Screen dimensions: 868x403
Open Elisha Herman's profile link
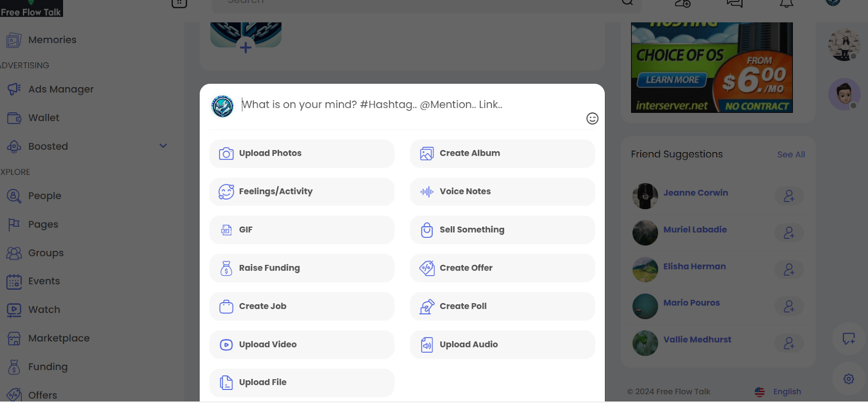[694, 266]
